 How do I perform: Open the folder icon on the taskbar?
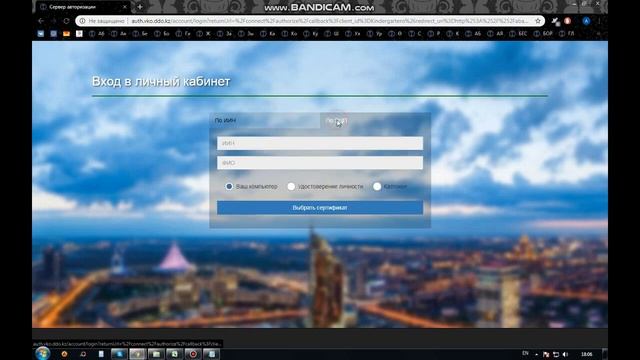pyautogui.click(x=156, y=354)
